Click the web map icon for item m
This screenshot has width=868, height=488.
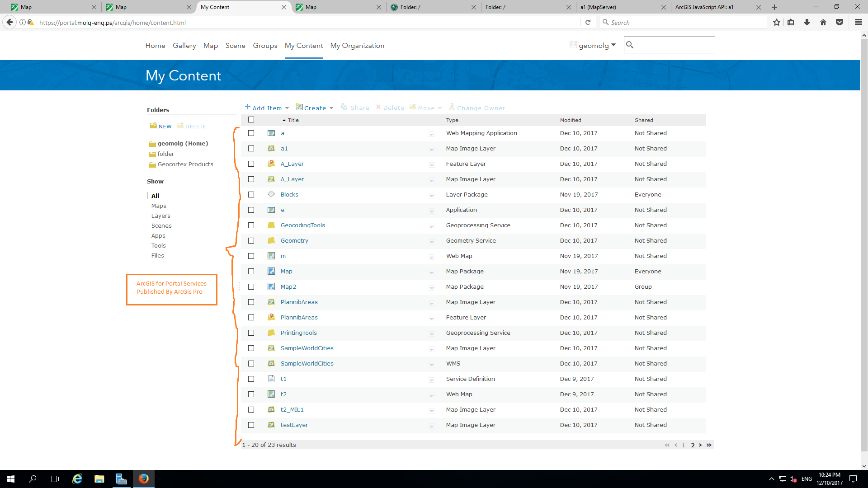point(271,256)
